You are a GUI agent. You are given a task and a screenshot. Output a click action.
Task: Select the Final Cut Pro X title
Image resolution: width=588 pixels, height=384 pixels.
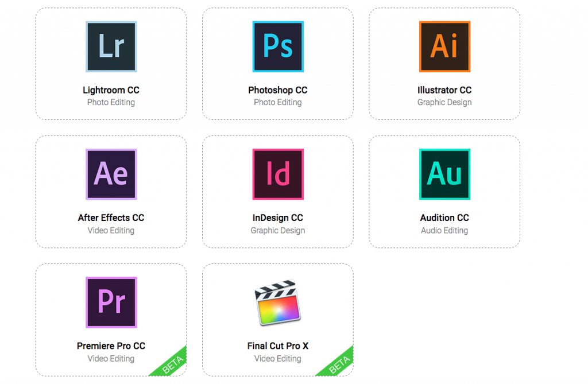coord(278,346)
